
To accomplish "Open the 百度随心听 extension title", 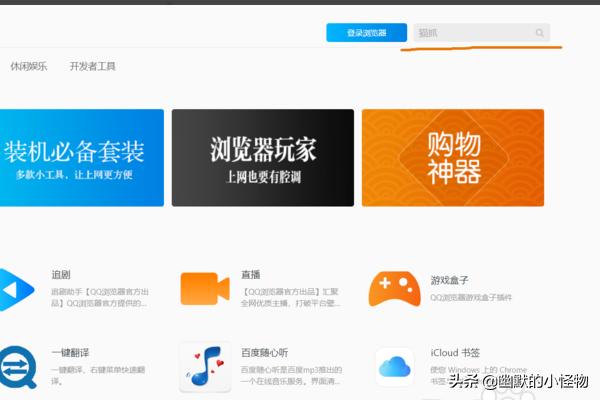I will [x=264, y=353].
